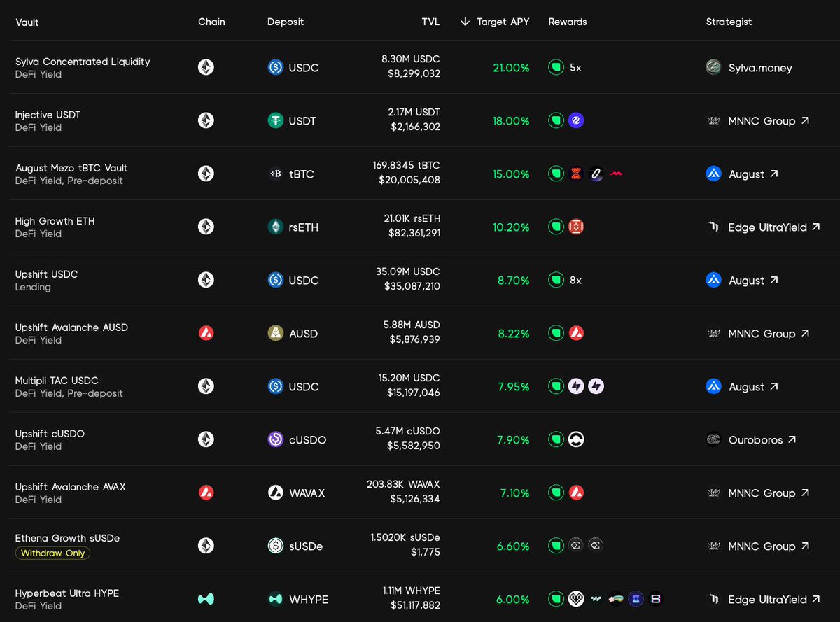This screenshot has width=840, height=622.
Task: Click the pink wavy reward icon in tBTC row
Action: [x=616, y=174]
